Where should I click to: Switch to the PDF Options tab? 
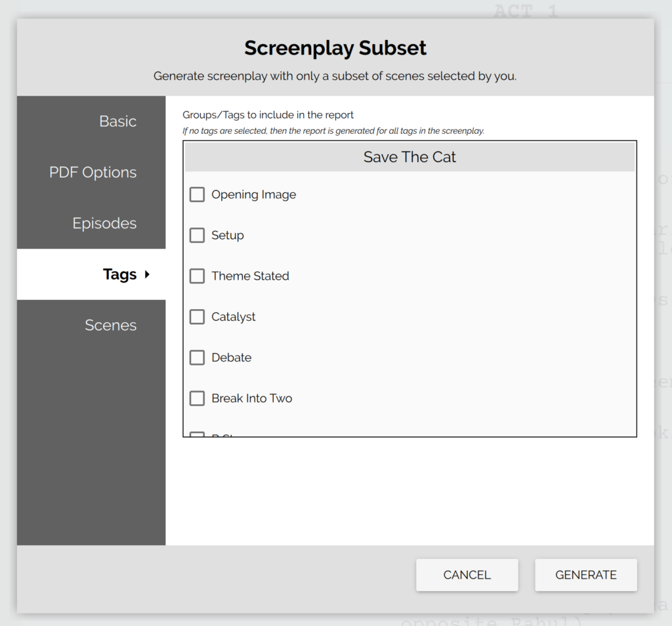point(93,173)
